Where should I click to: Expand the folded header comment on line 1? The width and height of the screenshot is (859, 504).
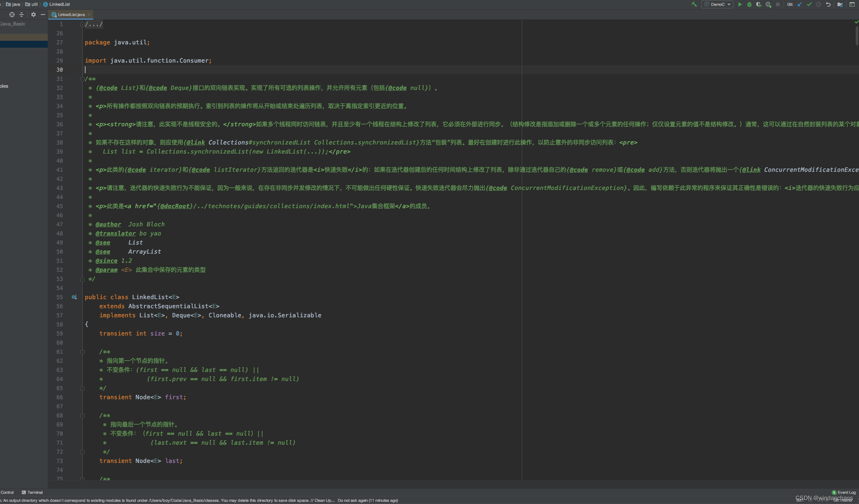pos(82,24)
